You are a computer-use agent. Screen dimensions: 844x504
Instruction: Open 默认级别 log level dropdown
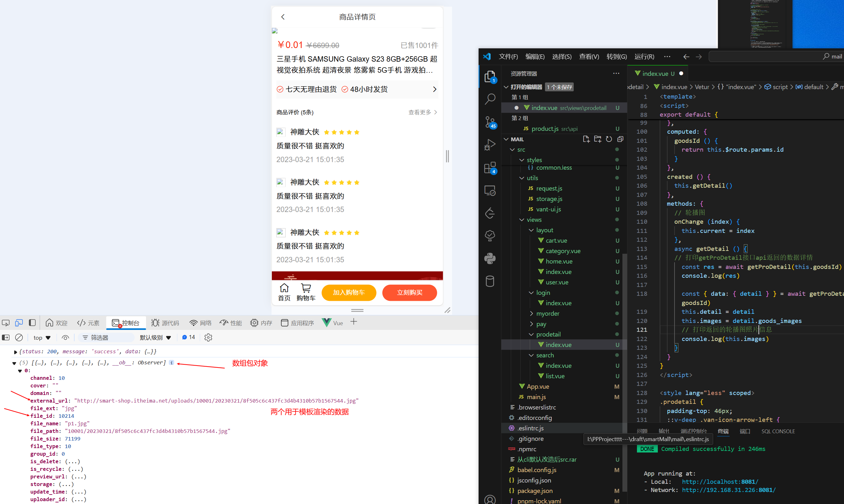[x=155, y=337]
